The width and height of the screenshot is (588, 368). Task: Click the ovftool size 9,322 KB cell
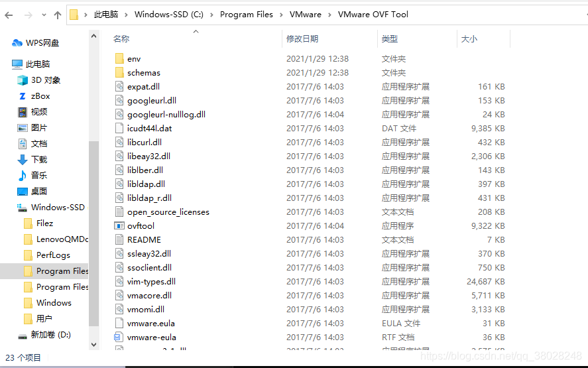(x=488, y=226)
